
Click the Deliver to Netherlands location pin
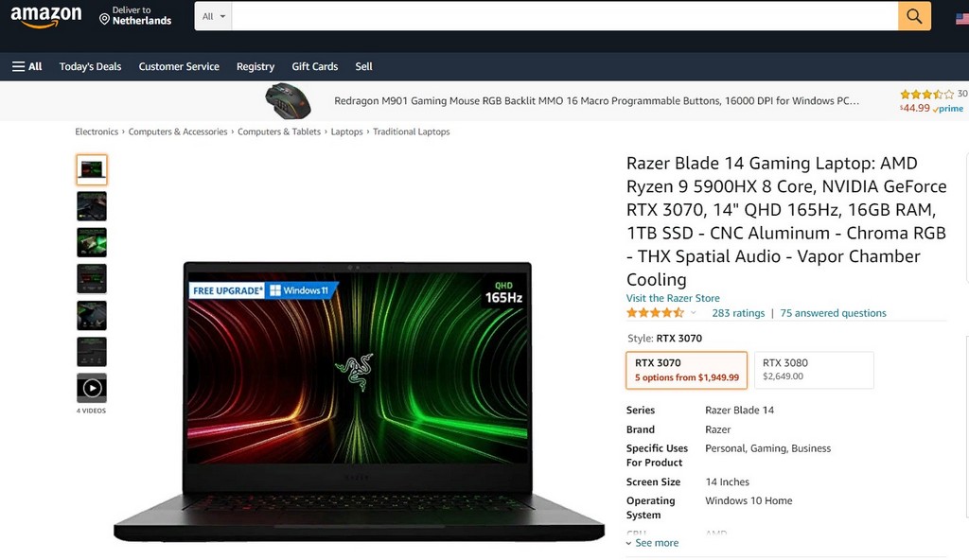point(104,19)
